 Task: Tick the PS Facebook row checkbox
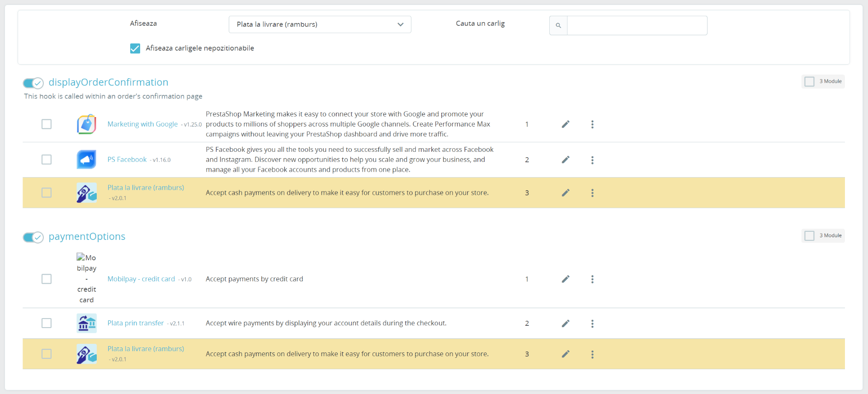(47, 159)
